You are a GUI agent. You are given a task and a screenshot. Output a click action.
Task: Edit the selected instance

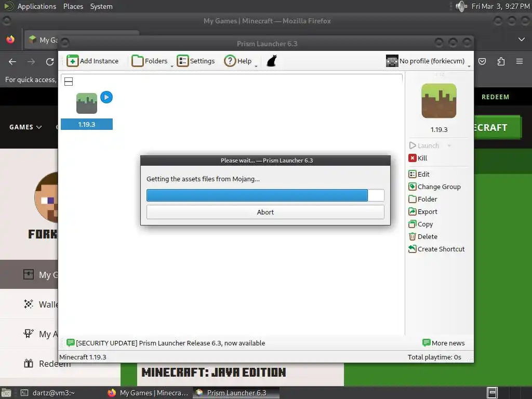pos(419,174)
